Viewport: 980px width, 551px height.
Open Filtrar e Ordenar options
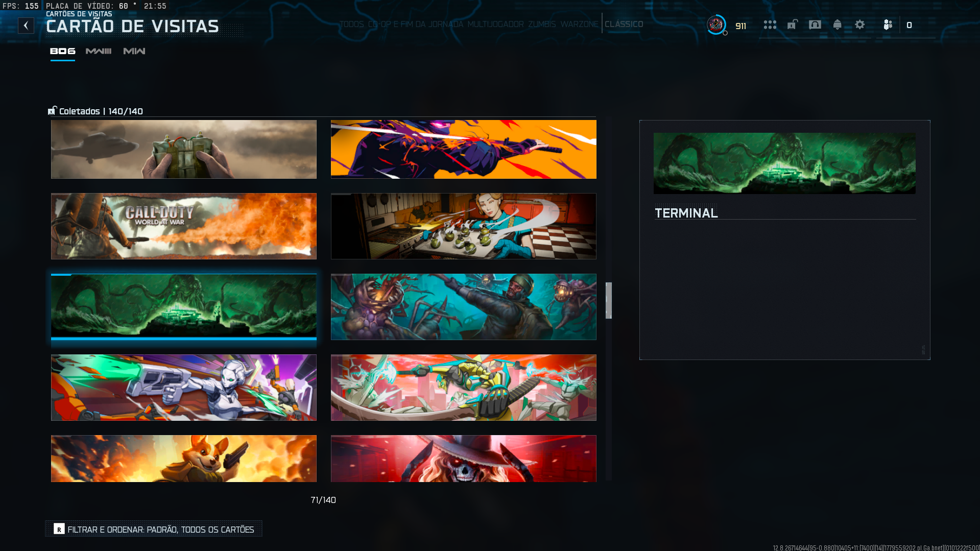coord(154,529)
